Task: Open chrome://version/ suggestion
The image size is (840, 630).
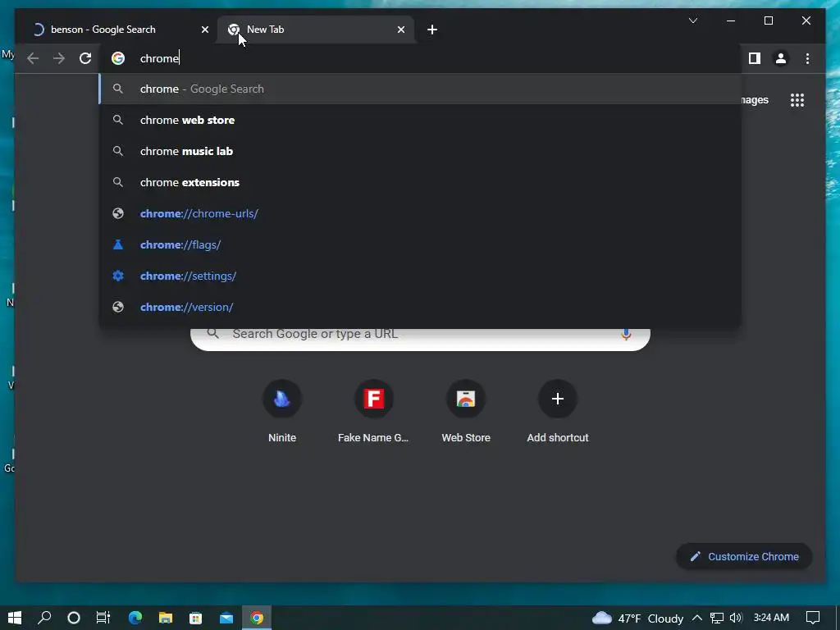Action: [421, 307]
